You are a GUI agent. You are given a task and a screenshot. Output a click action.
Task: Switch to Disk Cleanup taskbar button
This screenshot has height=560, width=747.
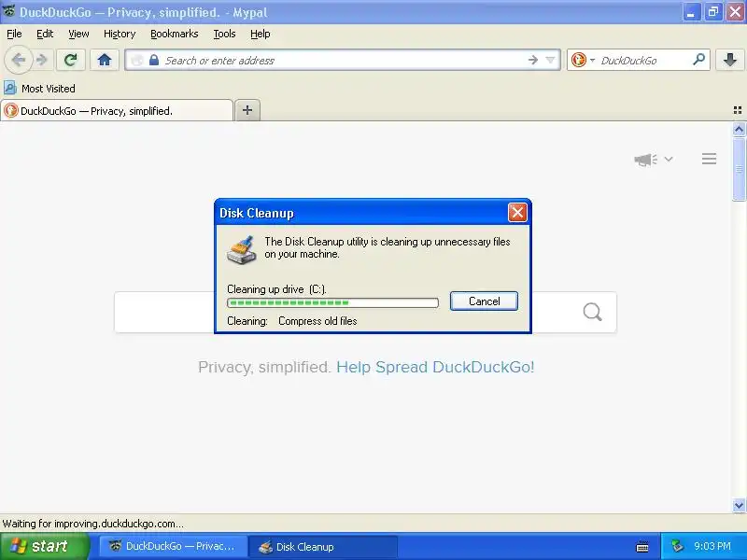pos(323,546)
